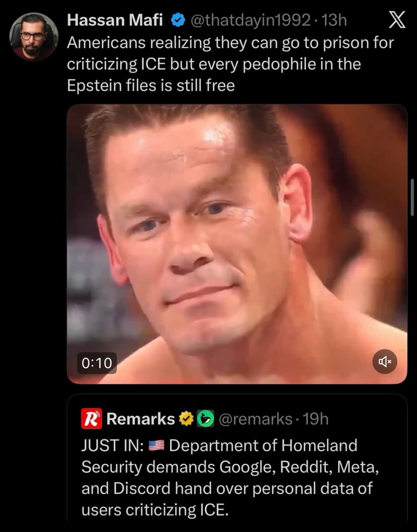Open the Remarks account name link

pyautogui.click(x=140, y=419)
